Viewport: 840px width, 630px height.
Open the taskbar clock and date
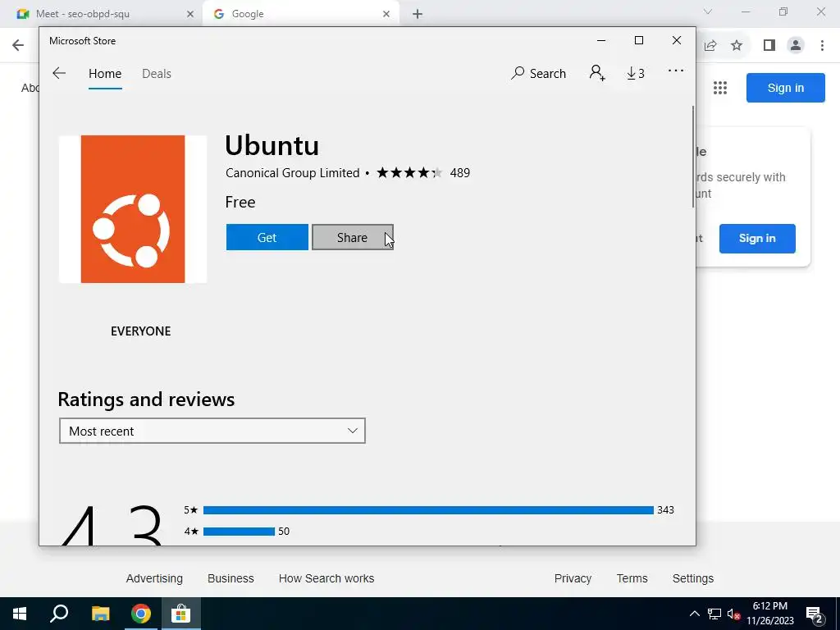click(x=769, y=614)
